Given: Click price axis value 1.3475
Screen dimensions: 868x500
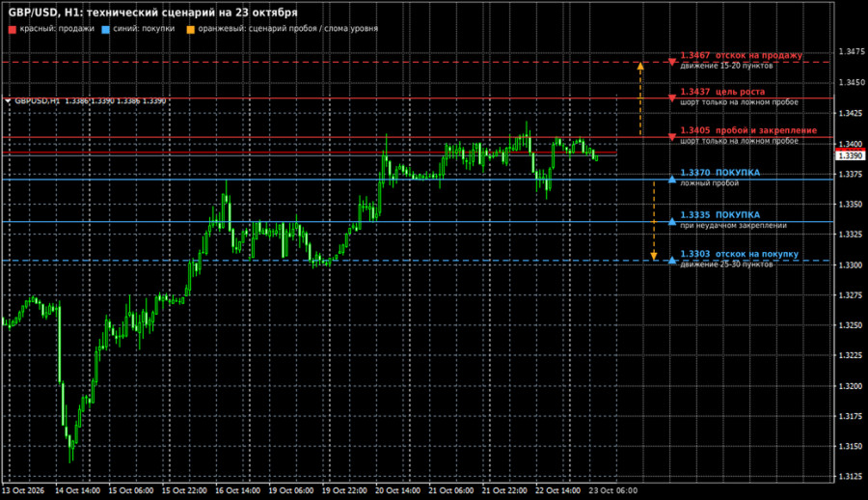Looking at the screenshot, I should click(x=852, y=51).
